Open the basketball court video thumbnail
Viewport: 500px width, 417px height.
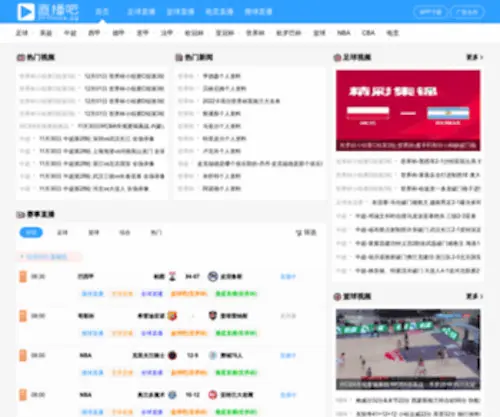click(x=408, y=349)
